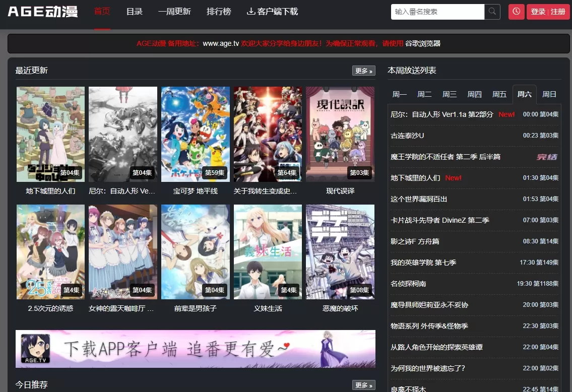The image size is (572, 392).
Task: Open the 前辈是男孩子 poster
Action: click(x=195, y=252)
